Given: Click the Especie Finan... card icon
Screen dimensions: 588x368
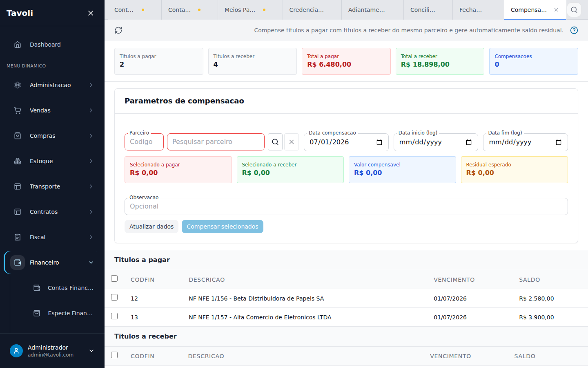Looking at the screenshot, I should (x=37, y=313).
